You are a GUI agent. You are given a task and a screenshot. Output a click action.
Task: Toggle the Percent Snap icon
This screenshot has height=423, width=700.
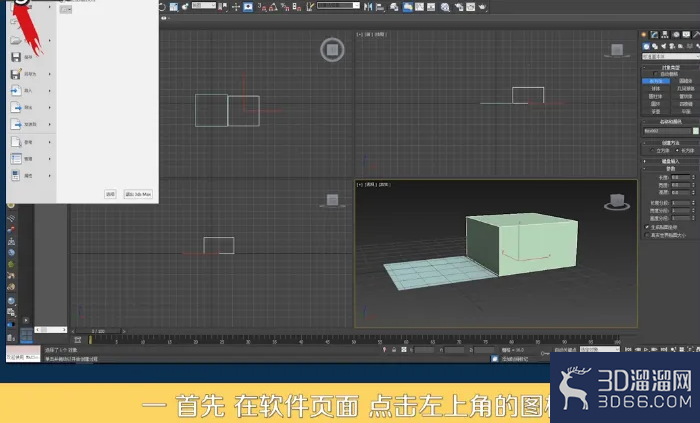[x=285, y=7]
